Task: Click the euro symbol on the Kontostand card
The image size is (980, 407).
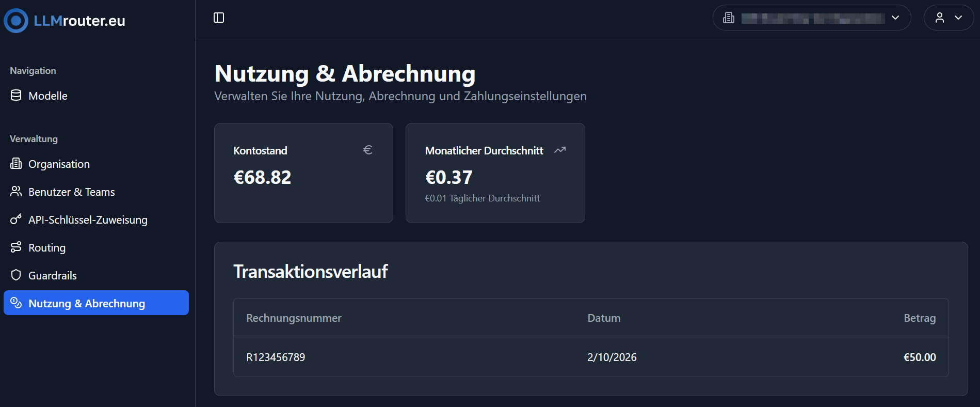Action: tap(367, 150)
